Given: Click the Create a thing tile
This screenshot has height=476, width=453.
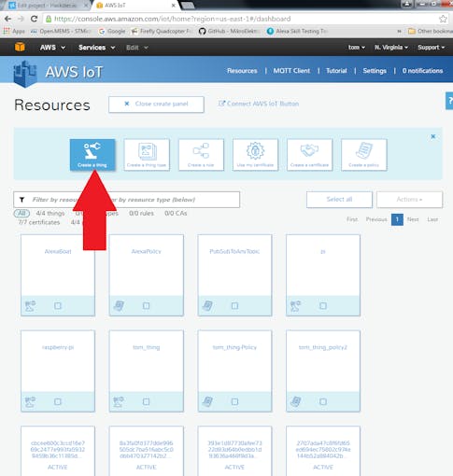Looking at the screenshot, I should coord(92,155).
